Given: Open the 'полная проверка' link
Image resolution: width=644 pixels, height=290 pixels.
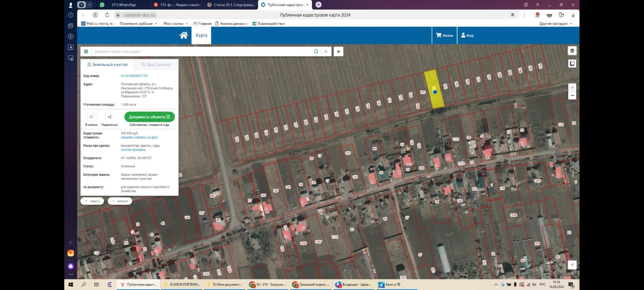Looking at the screenshot, I should (x=133, y=150).
